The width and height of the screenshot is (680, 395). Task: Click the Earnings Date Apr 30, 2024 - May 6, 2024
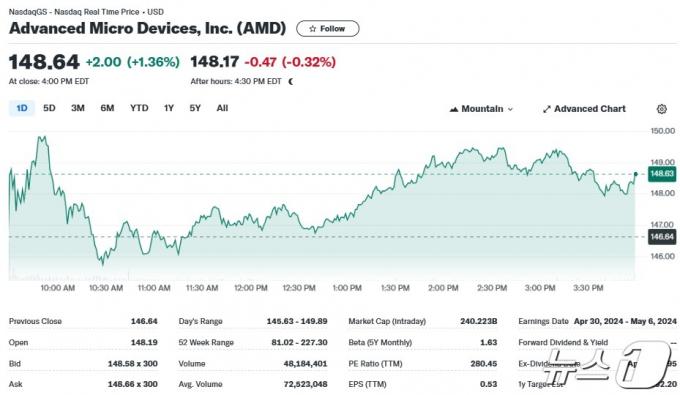(625, 321)
